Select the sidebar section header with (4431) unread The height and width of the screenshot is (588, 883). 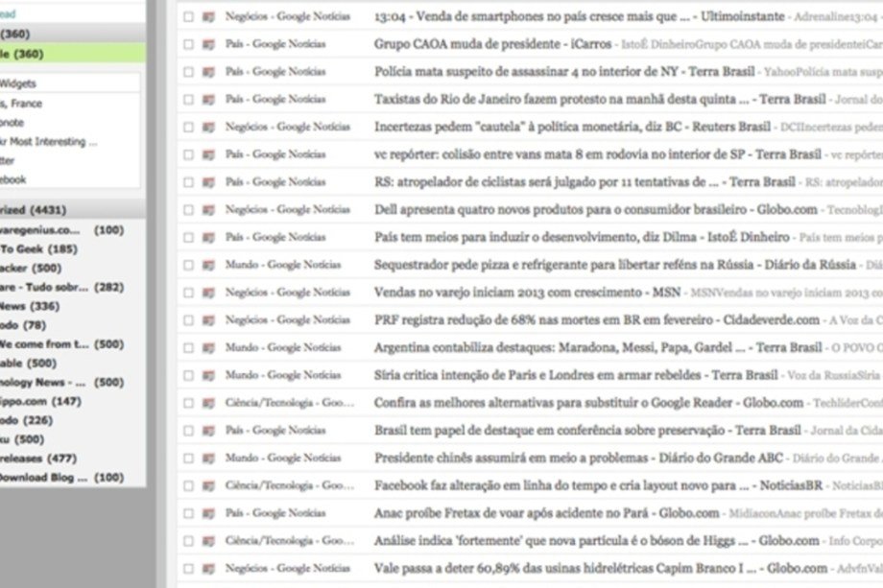tap(73, 210)
